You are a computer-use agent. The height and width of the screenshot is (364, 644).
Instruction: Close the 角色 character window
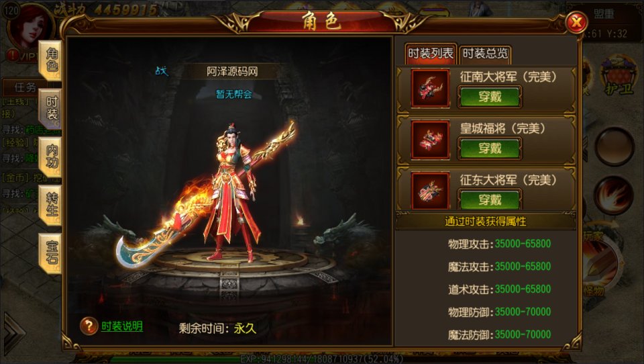coord(577,22)
